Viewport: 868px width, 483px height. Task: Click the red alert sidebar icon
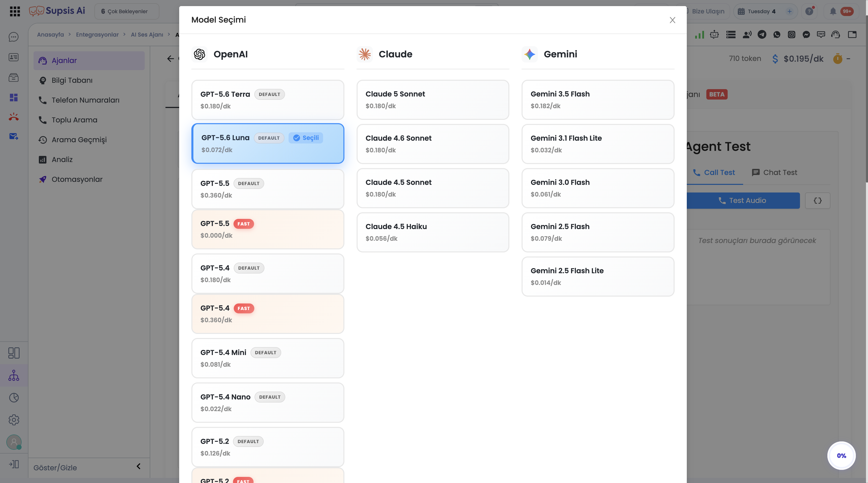pos(13,117)
